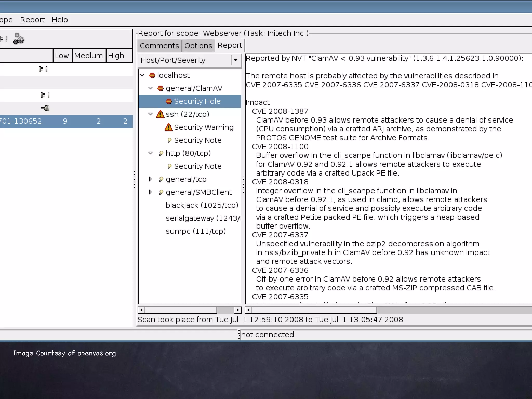Click the High column header
532x399 pixels.
coord(116,56)
